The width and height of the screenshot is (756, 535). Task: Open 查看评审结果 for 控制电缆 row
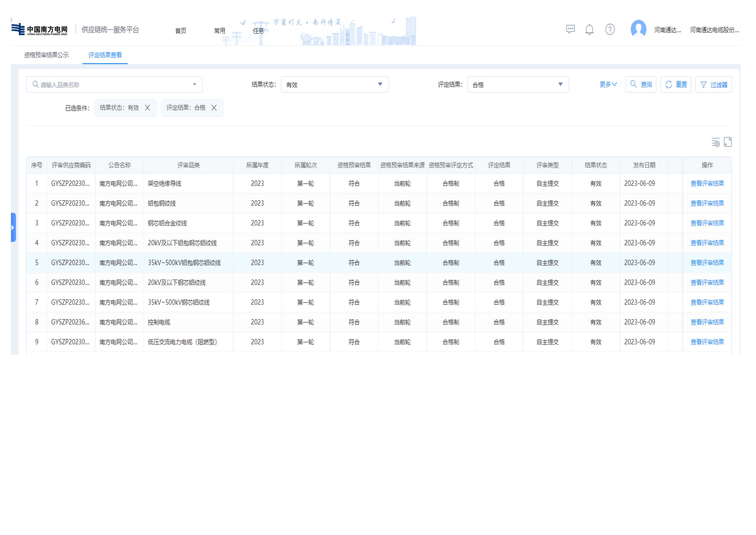click(707, 322)
